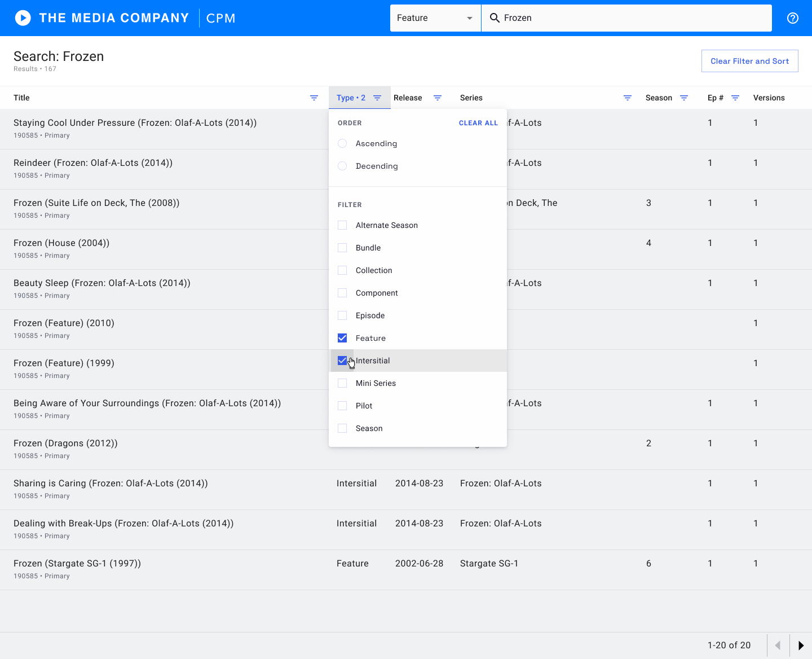
Task: Click the Release column header label
Action: click(408, 98)
